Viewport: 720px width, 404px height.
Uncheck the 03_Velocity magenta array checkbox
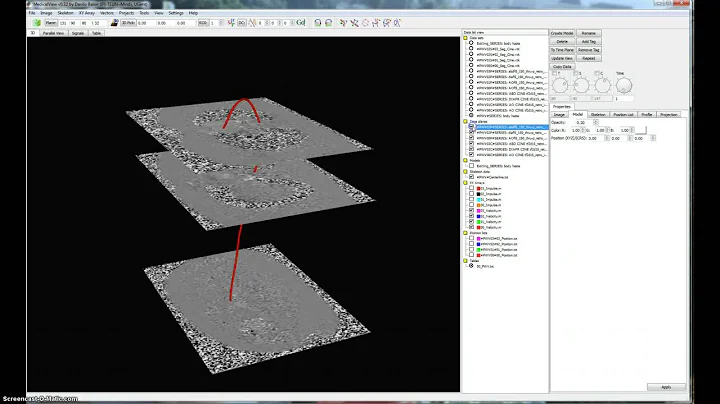471,211
